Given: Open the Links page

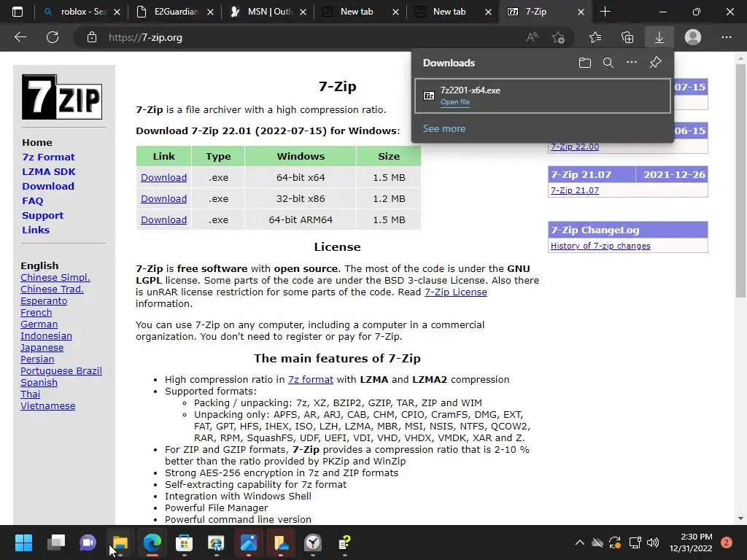Looking at the screenshot, I should tap(36, 230).
